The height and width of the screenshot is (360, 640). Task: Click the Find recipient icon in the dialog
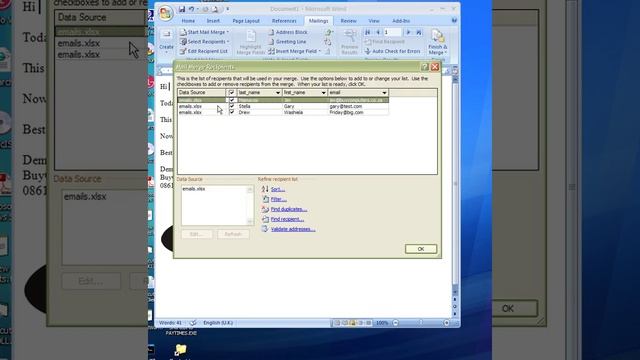pyautogui.click(x=265, y=219)
